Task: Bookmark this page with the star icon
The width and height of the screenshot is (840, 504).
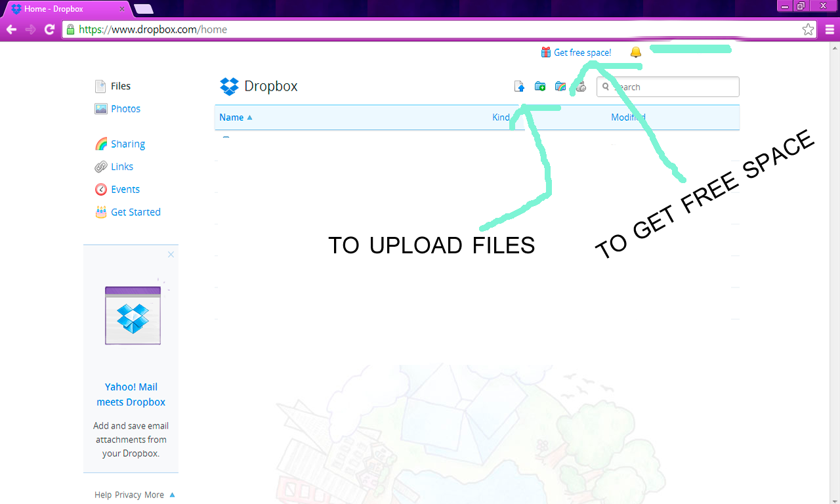Action: point(808,30)
